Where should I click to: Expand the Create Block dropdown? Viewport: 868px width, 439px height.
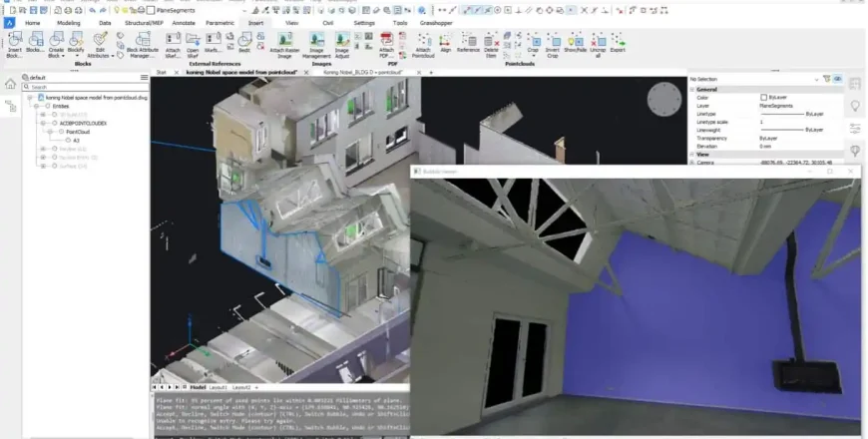(x=57, y=56)
